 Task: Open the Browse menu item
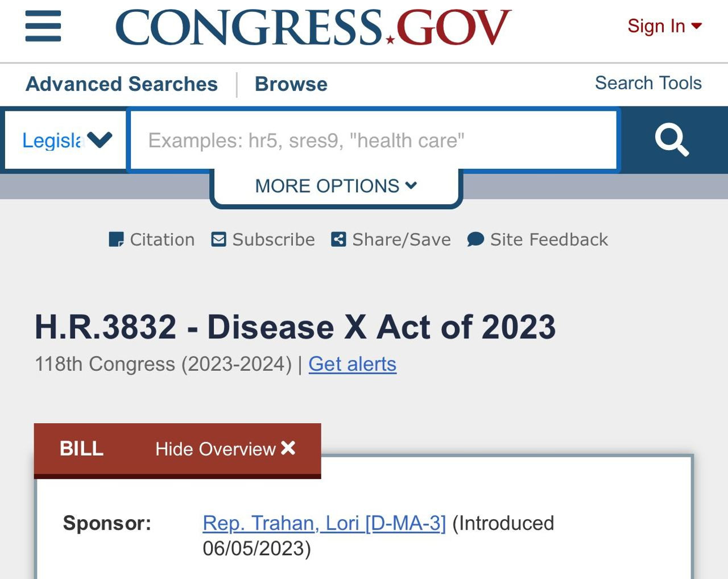tap(291, 84)
